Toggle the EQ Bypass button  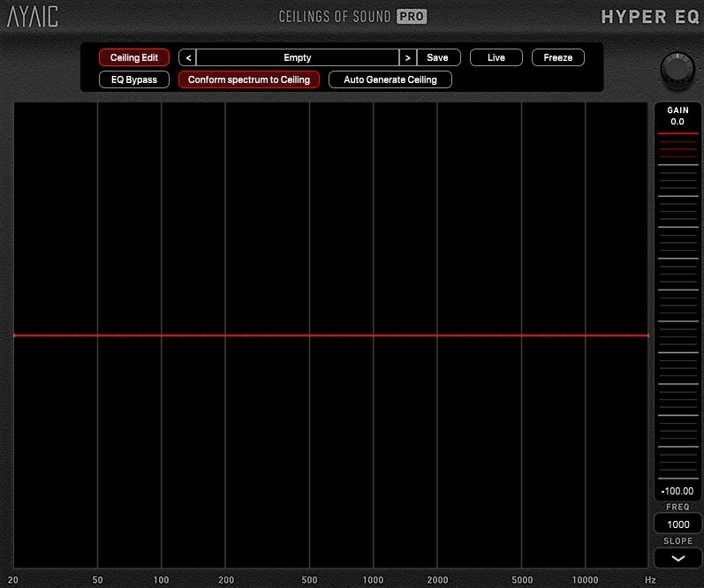pyautogui.click(x=133, y=79)
